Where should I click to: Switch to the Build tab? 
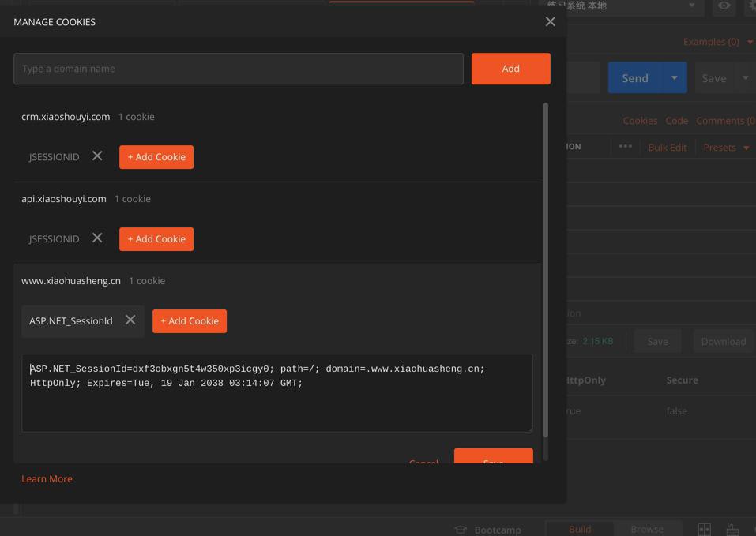click(580, 529)
